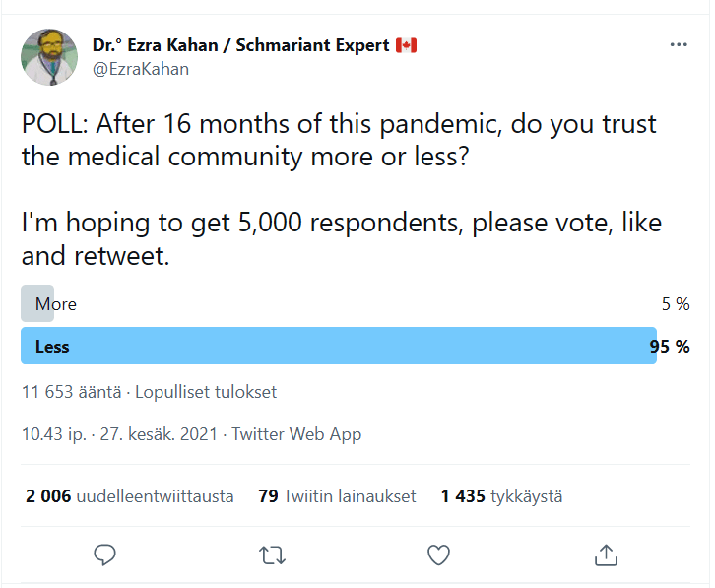Click the tweet timestamp 10.43 ip. 27. kesäk. 2021

[x=121, y=434]
